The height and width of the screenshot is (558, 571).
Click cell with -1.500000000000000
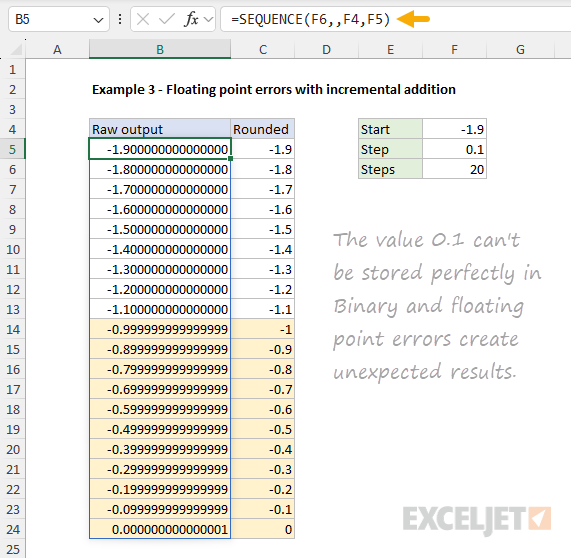160,229
